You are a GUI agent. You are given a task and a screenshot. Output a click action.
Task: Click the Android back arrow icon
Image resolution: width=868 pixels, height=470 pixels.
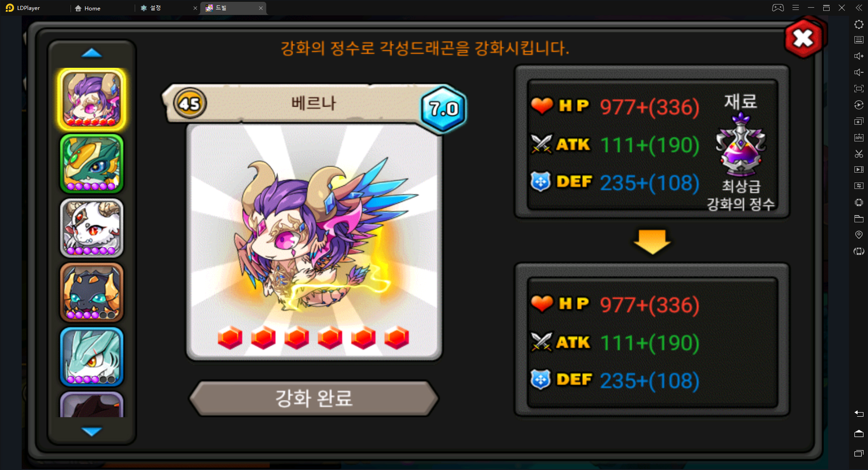click(859, 414)
